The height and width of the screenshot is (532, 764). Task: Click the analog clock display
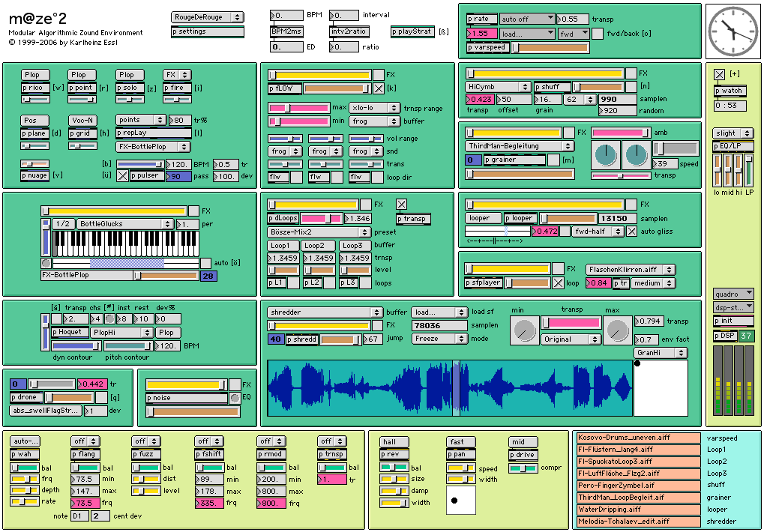click(731, 31)
